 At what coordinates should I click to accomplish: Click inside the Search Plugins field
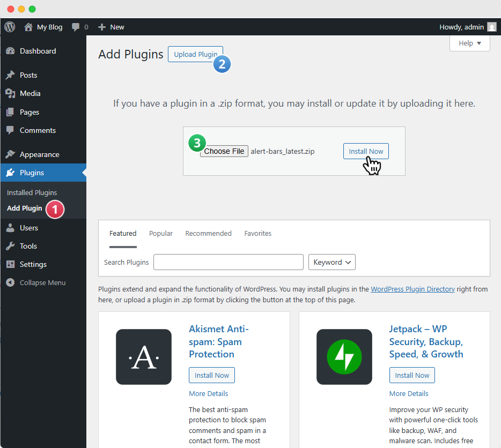point(229,262)
